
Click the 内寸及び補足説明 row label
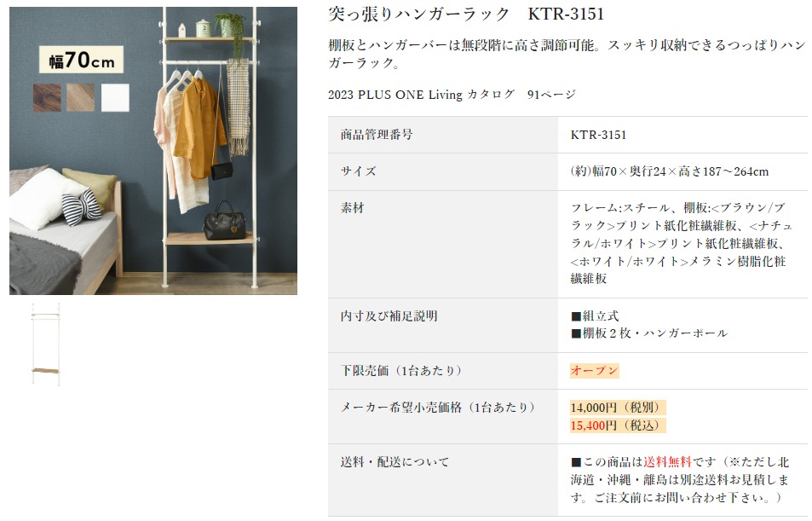(x=389, y=316)
